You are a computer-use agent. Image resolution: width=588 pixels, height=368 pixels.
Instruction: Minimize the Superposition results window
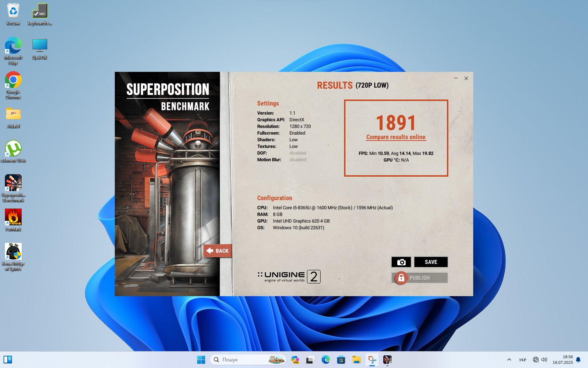(x=456, y=78)
